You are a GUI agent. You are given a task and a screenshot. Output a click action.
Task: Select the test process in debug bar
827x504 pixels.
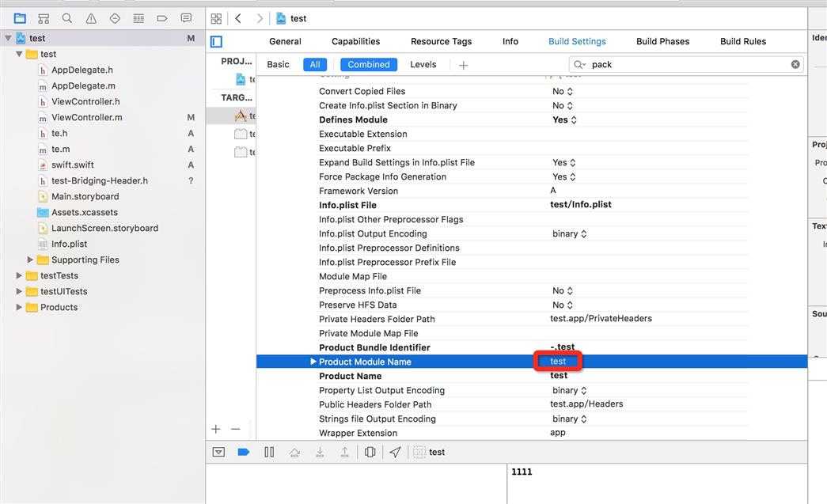coord(429,452)
